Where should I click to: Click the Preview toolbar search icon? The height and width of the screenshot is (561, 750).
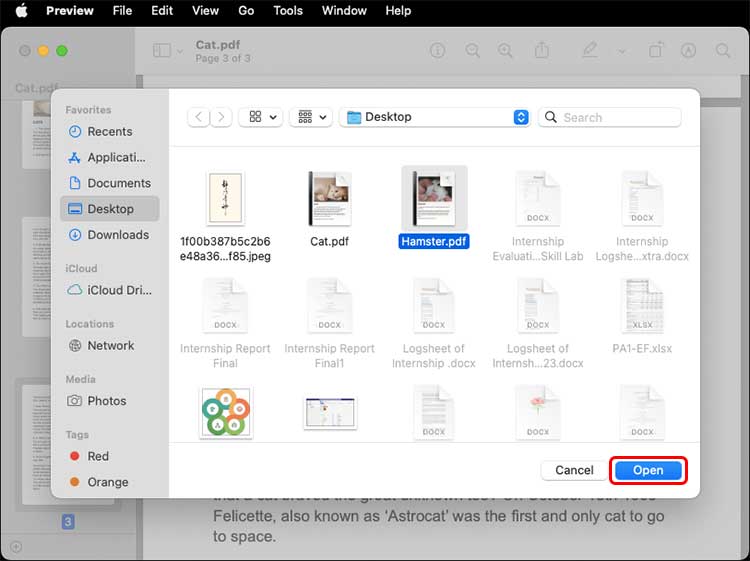point(723,50)
